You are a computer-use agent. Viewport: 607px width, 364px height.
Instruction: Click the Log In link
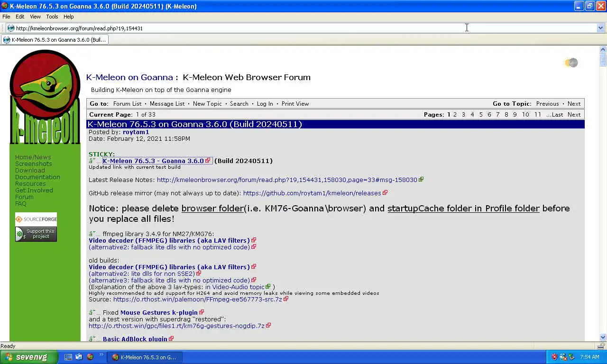(x=265, y=104)
